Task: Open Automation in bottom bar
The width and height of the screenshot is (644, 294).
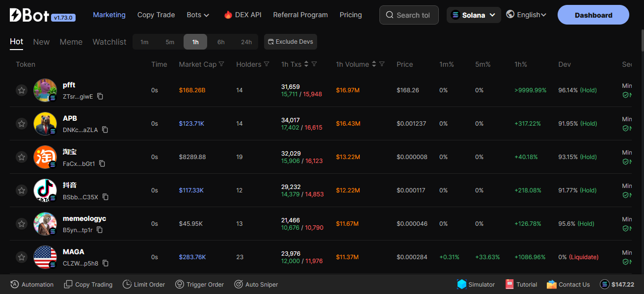Action: 32,284
